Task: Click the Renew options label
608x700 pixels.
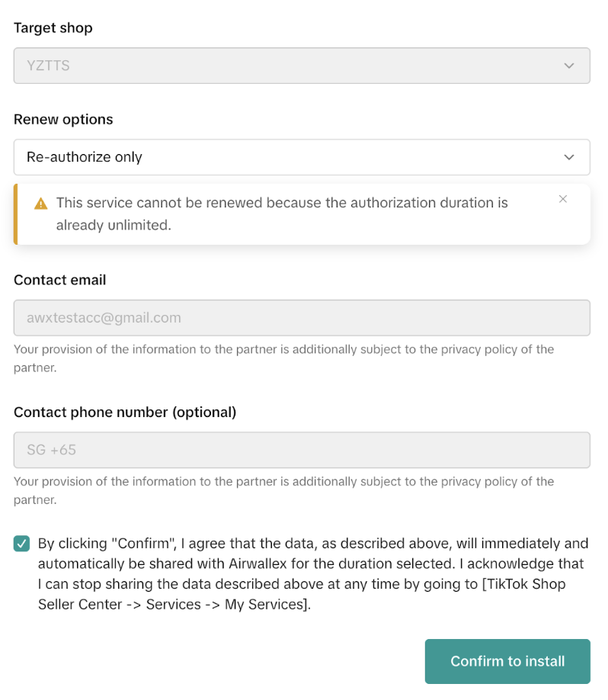Action: [x=63, y=120]
